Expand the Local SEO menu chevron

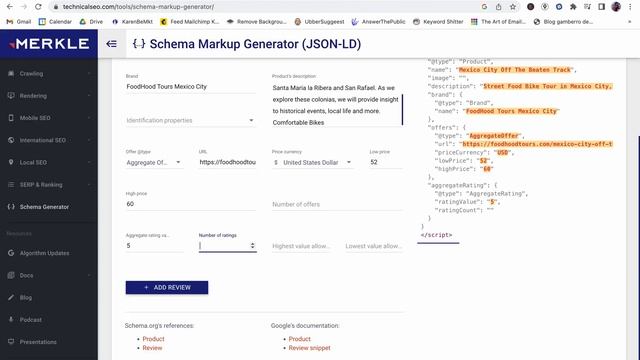(x=89, y=162)
